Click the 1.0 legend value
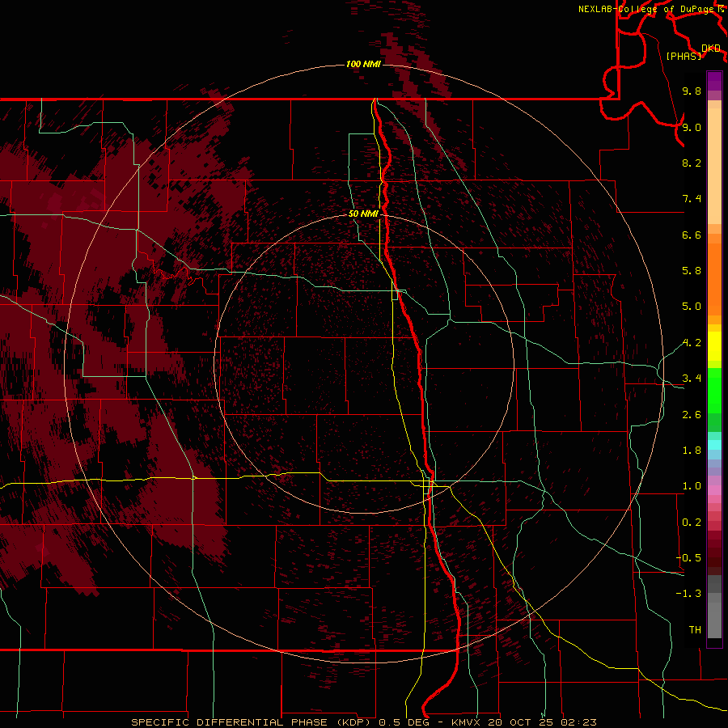The height and width of the screenshot is (728, 728). point(692,486)
